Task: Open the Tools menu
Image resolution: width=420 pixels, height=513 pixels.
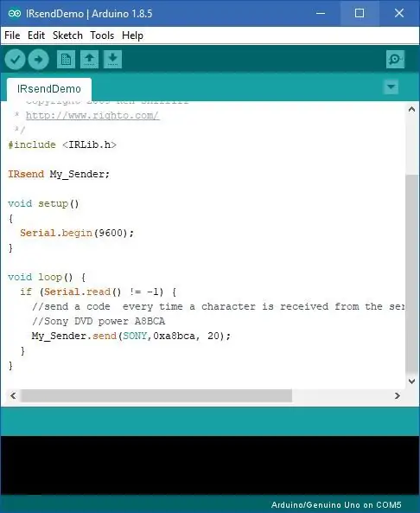Action: tap(102, 35)
